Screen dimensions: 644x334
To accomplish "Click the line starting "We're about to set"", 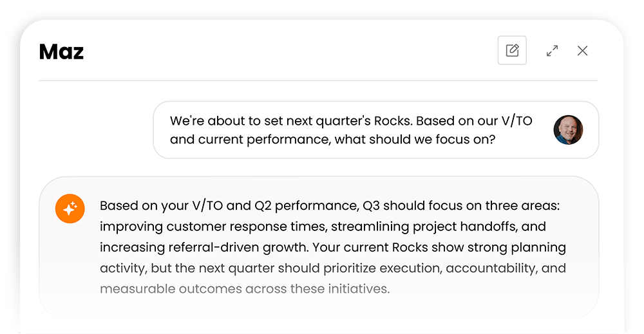I will click(351, 120).
